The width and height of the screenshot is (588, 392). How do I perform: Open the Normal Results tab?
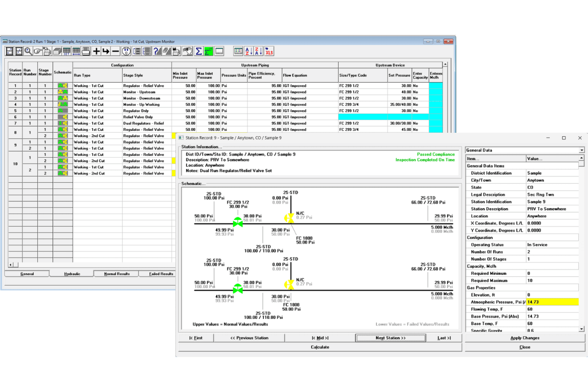click(x=117, y=274)
